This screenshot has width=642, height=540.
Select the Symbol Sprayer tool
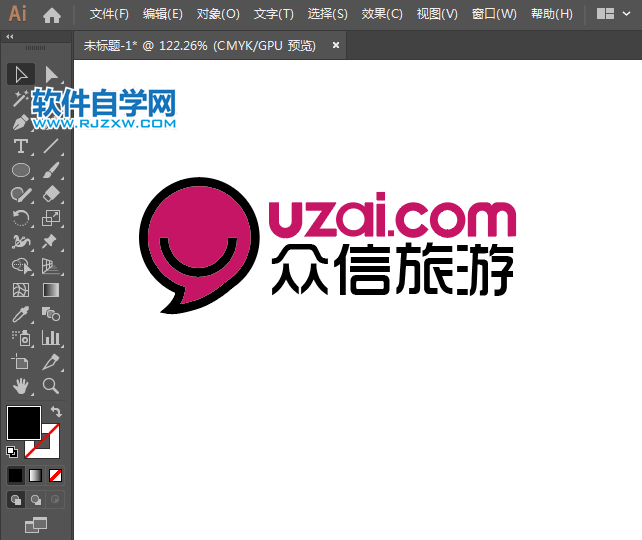[20, 338]
